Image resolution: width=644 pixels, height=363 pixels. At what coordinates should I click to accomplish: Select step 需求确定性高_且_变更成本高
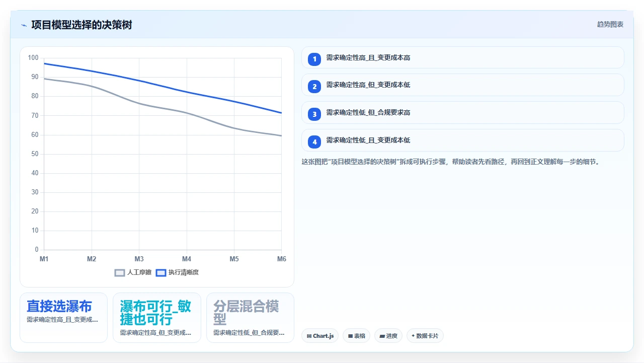coord(463,57)
